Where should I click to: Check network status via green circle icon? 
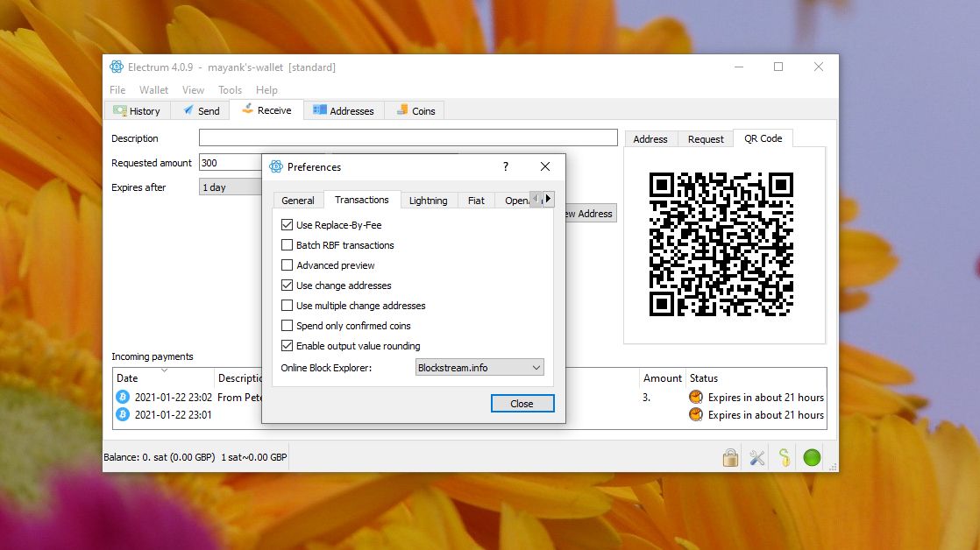(x=811, y=456)
